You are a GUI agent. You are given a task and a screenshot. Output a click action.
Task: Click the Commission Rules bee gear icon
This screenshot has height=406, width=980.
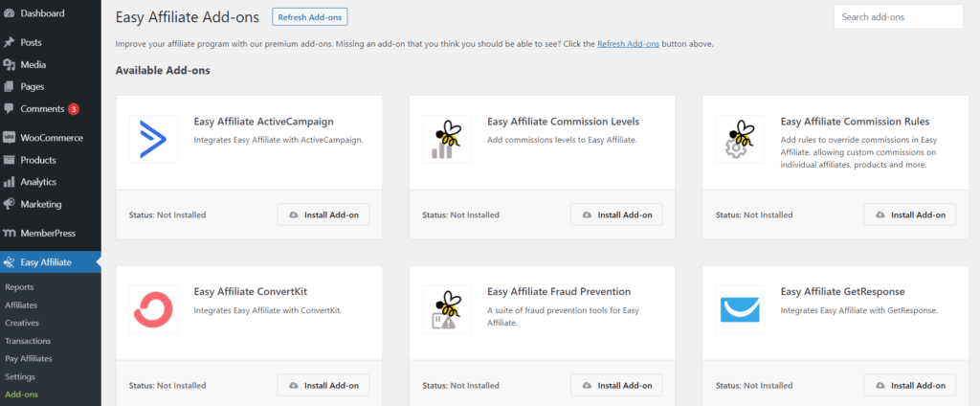pos(740,139)
